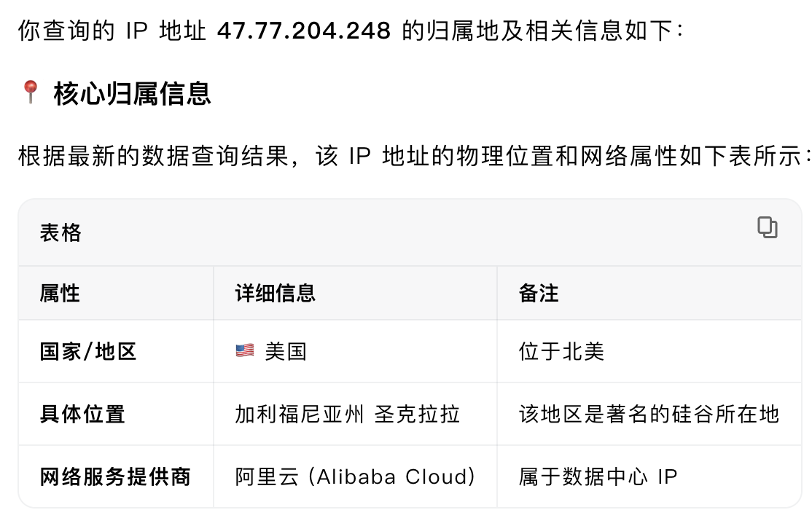Click the red pushpin emoji icon
Image resolution: width=812 pixels, height=526 pixels.
[x=30, y=93]
